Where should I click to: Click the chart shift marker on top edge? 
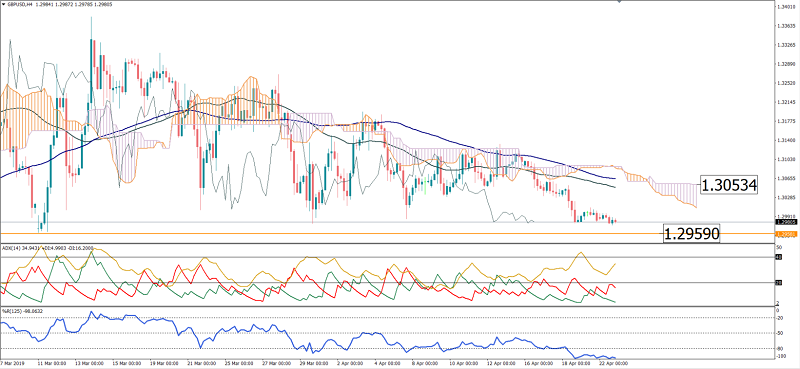619,2
